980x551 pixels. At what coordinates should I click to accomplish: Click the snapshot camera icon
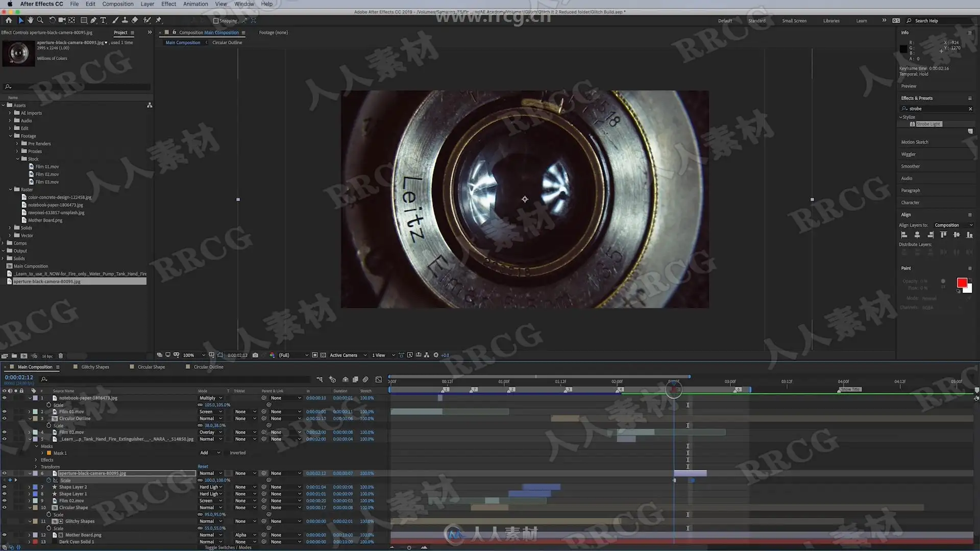(255, 355)
